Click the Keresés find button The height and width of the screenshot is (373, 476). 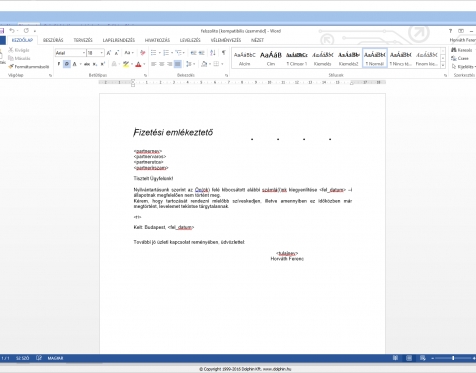[462, 50]
